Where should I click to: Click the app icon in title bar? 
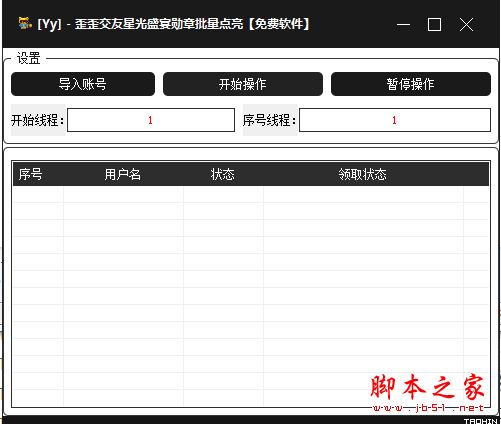[25, 24]
